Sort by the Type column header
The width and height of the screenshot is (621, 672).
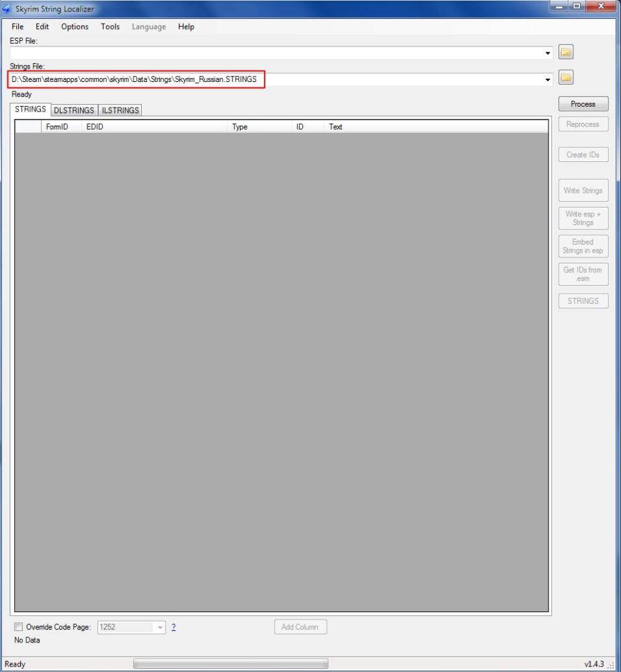point(259,127)
